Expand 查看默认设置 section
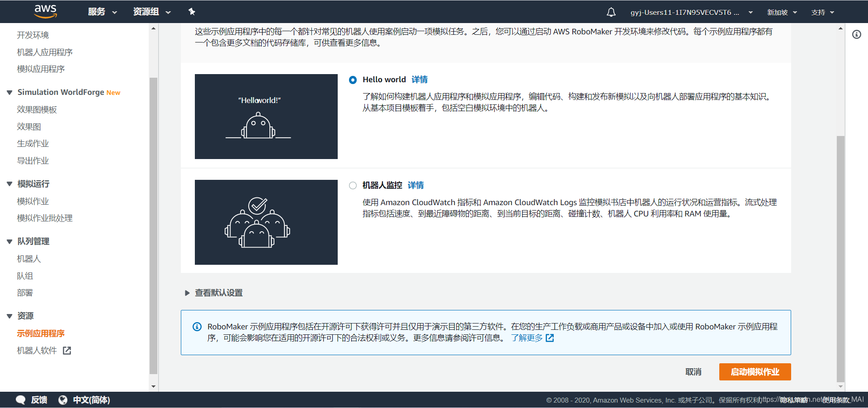868x408 pixels. [x=214, y=293]
